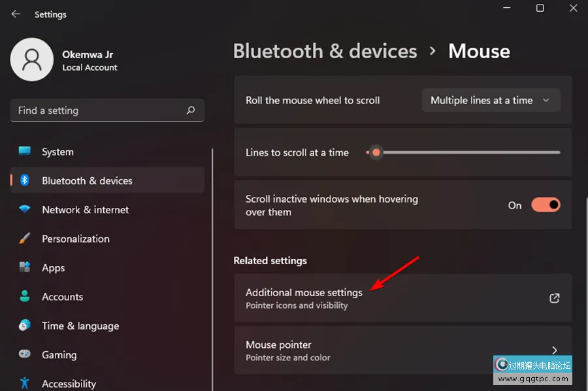The image size is (588, 391).
Task: Click the Okemwa Jr profile avatar
Action: pyautogui.click(x=31, y=59)
